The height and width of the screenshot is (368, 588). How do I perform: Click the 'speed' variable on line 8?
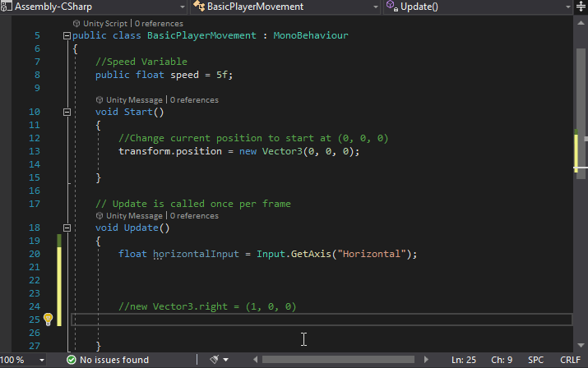point(184,75)
